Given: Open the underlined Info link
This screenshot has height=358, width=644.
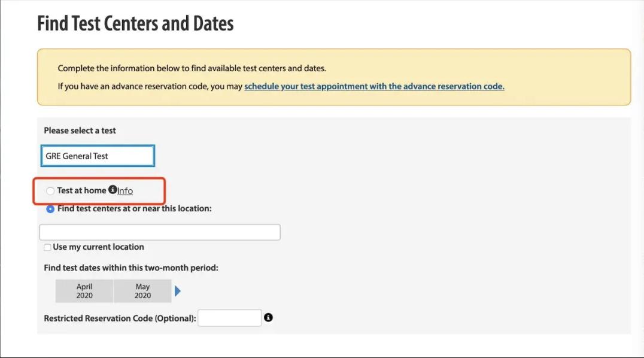Looking at the screenshot, I should 125,191.
